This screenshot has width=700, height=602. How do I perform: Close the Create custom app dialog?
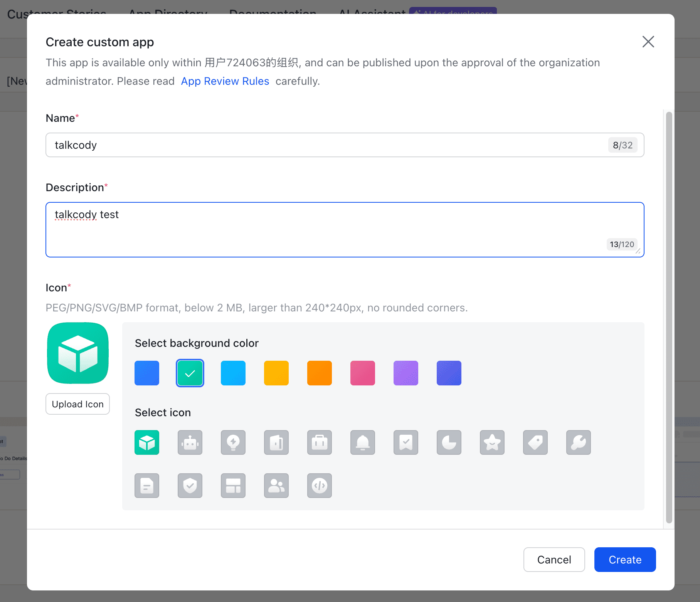[648, 42]
